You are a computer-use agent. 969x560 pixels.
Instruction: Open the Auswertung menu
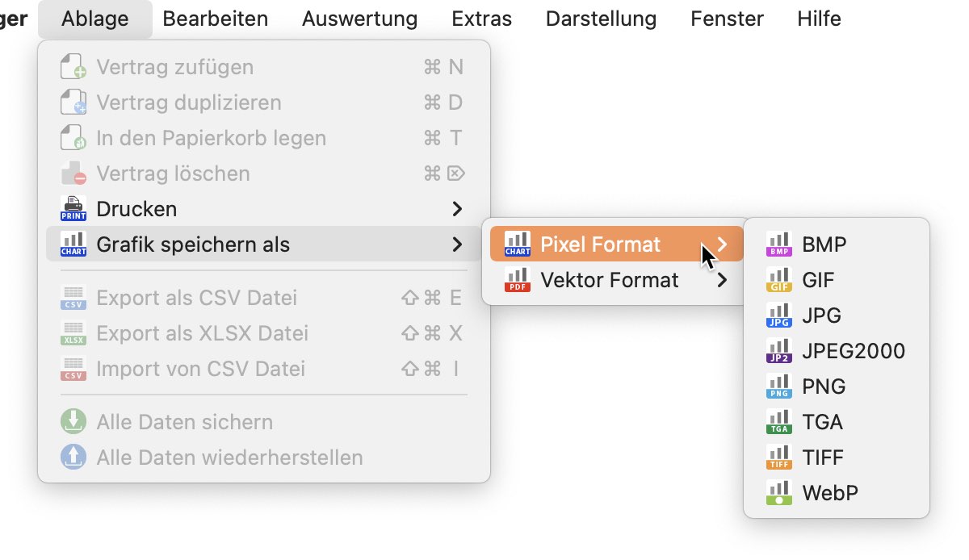[360, 19]
